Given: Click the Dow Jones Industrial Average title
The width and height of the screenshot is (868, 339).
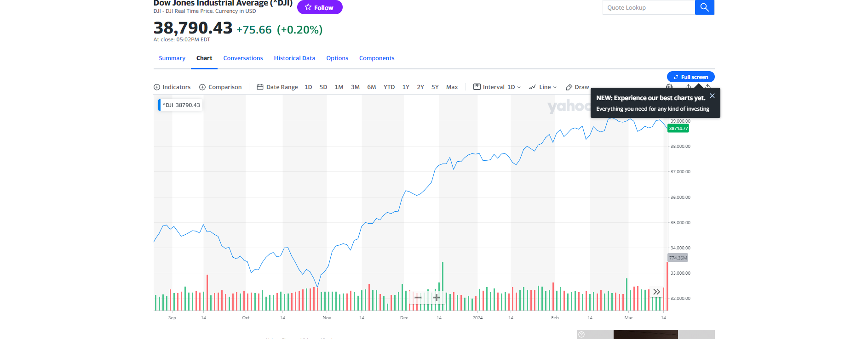Looking at the screenshot, I should [223, 3].
